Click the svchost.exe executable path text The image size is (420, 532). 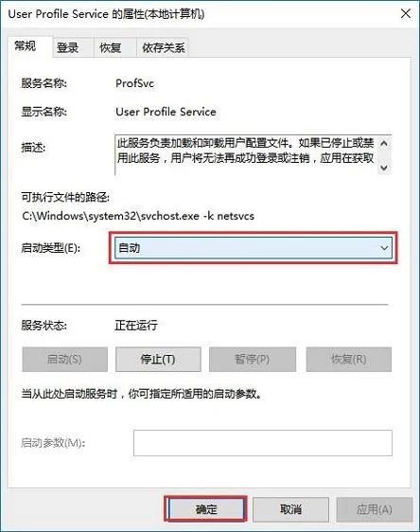(138, 216)
